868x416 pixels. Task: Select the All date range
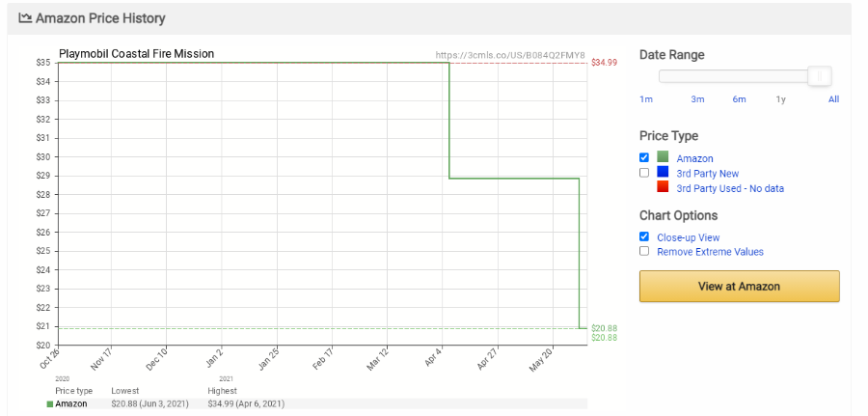(x=833, y=99)
